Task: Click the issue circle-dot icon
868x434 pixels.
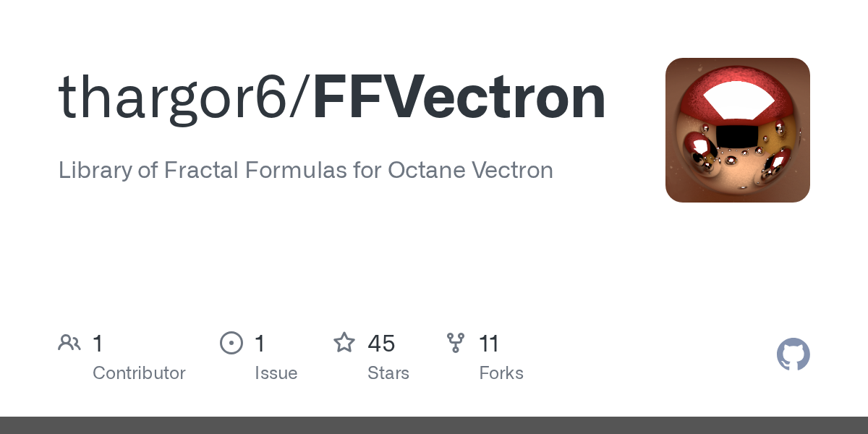Action: click(231, 343)
